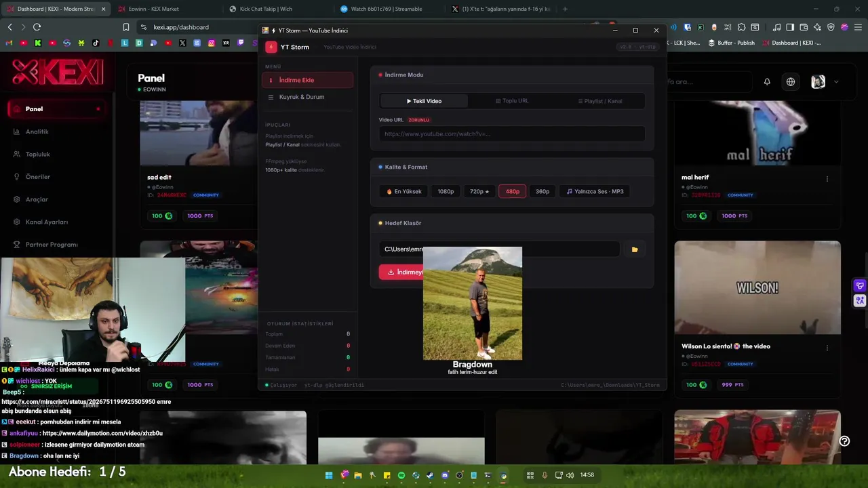Click the KEXI logo

point(58,73)
